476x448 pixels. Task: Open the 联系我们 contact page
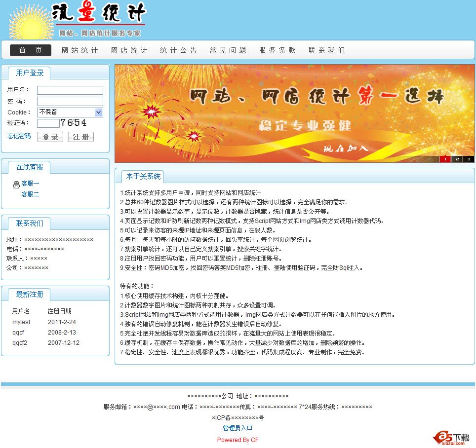click(326, 50)
